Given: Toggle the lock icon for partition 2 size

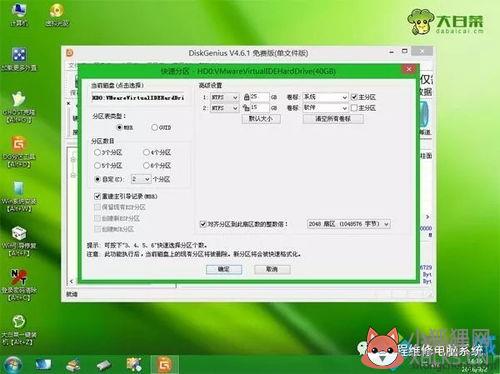Looking at the screenshot, I should click(247, 108).
